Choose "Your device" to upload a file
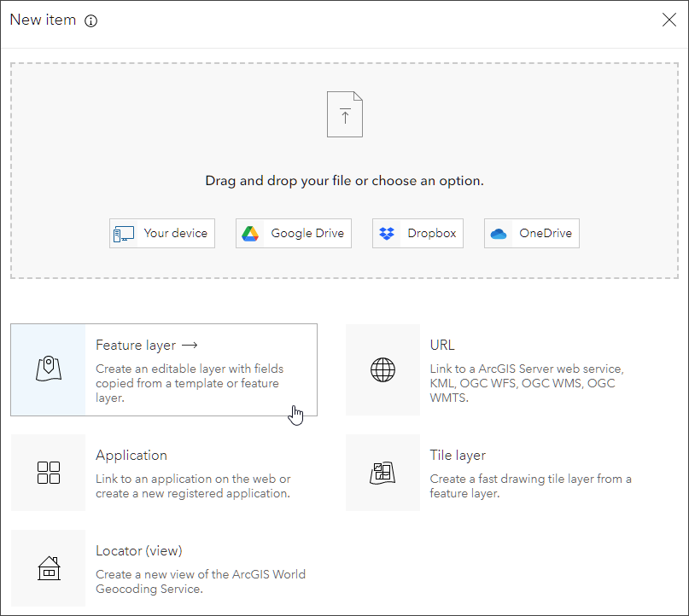The height and width of the screenshot is (616, 689). (162, 232)
